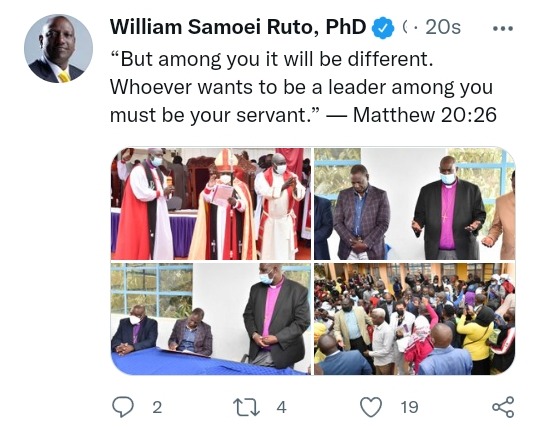Click the like count number 19
Viewport: 540px width, 427px height.
pos(409,408)
